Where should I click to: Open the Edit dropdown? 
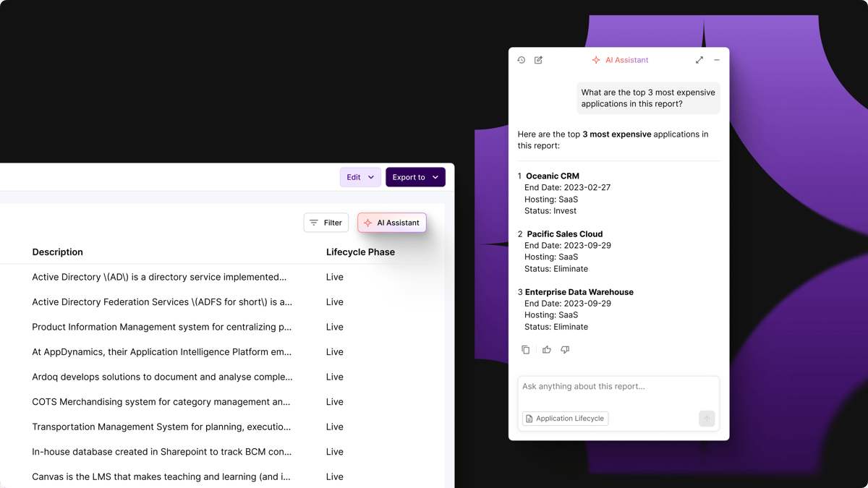coord(360,177)
